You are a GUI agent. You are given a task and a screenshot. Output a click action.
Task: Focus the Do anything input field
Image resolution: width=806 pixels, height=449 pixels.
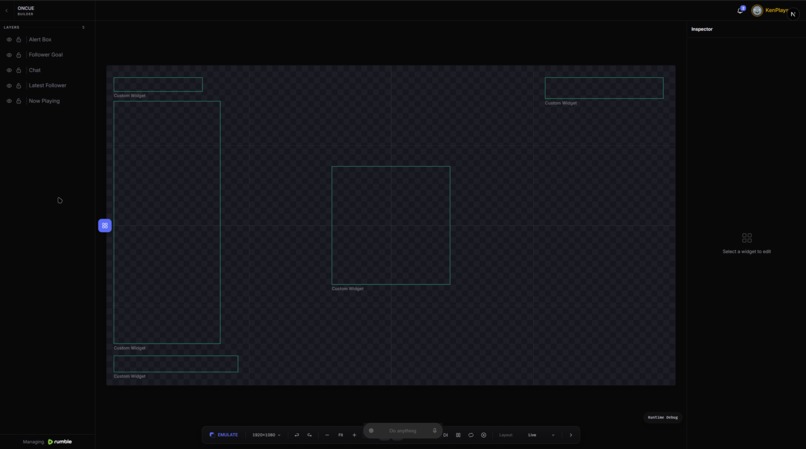[x=402, y=431]
